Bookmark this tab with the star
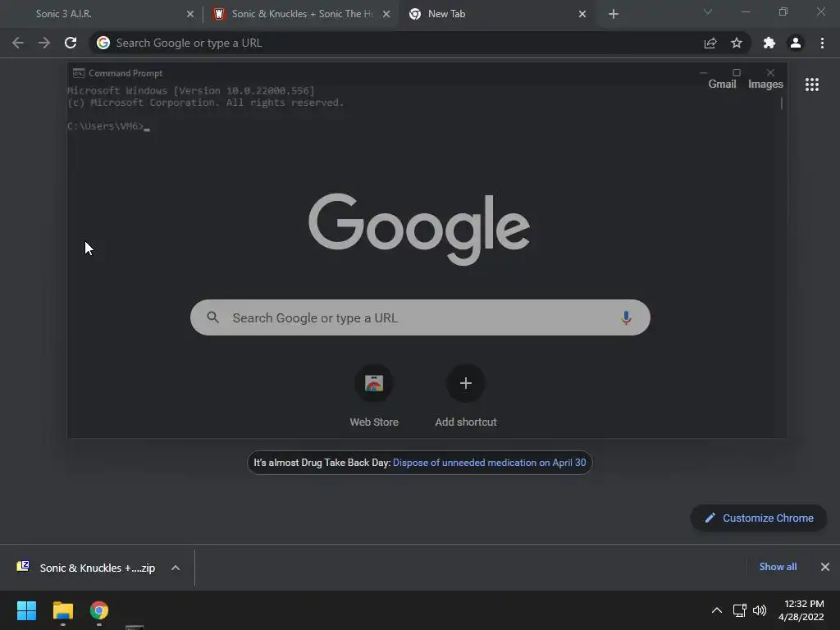 (737, 43)
